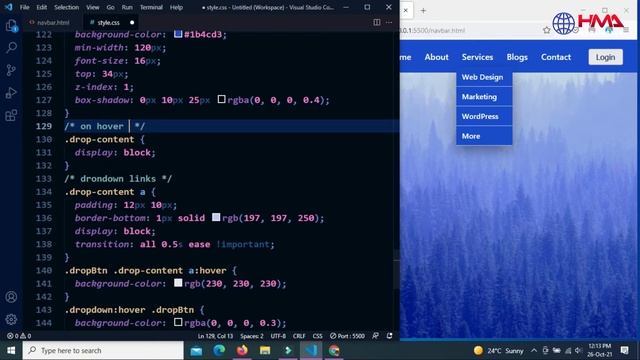Open the Extensions view
This screenshot has width=640, height=360.
(x=11, y=115)
